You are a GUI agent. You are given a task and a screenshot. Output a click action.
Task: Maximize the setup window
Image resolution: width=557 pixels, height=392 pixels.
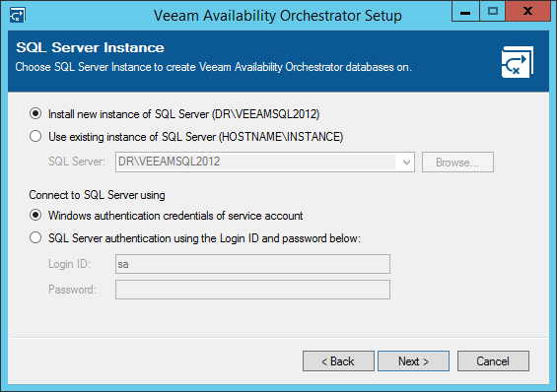click(493, 11)
